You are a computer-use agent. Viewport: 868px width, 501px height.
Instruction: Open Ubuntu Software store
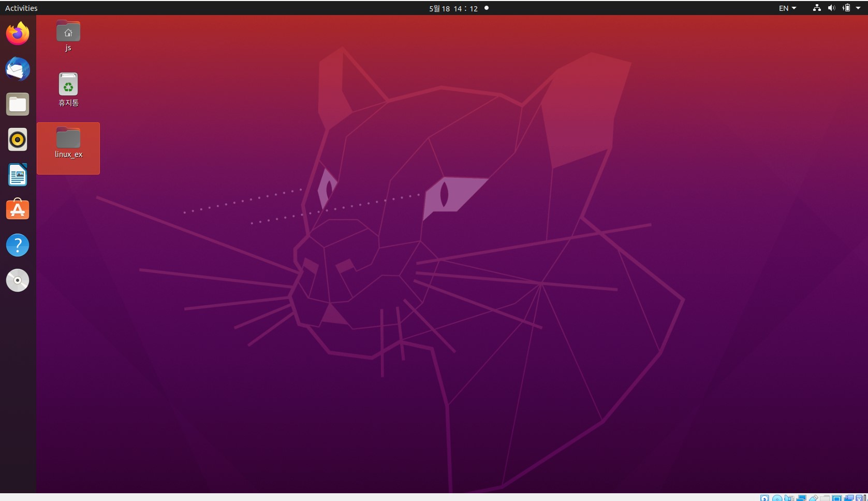click(18, 210)
